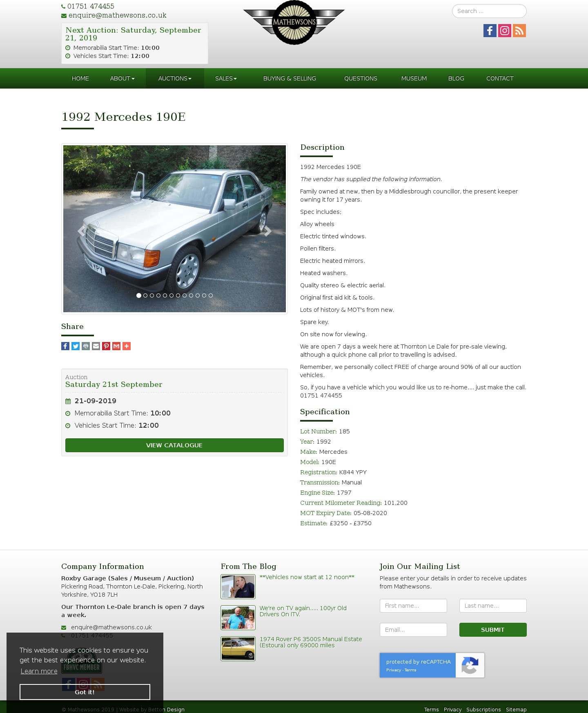Open the Museum menu item
The height and width of the screenshot is (713, 588).
414,78
